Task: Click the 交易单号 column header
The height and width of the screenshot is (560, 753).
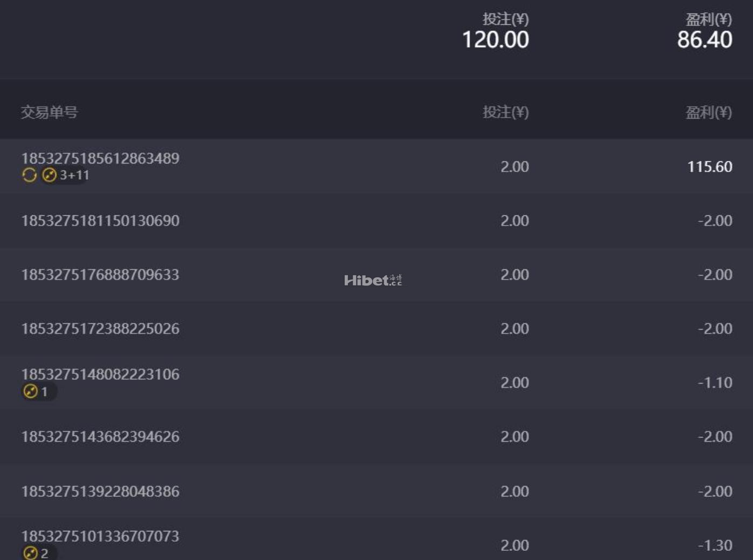Action: pos(49,112)
